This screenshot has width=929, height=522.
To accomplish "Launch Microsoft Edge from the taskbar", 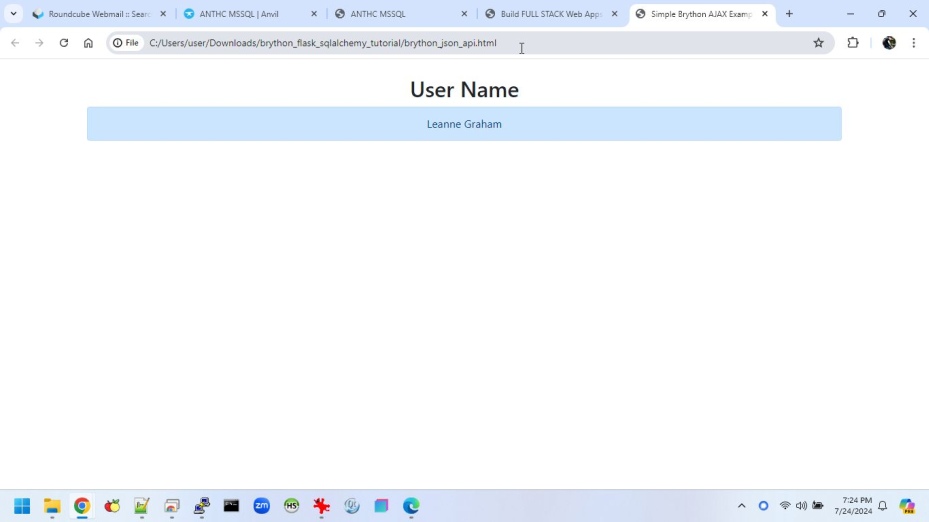I will click(x=411, y=506).
